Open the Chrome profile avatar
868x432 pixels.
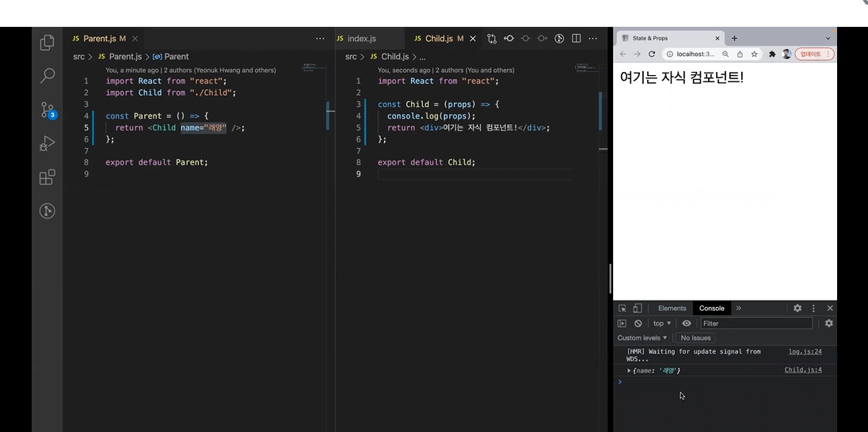pyautogui.click(x=786, y=54)
